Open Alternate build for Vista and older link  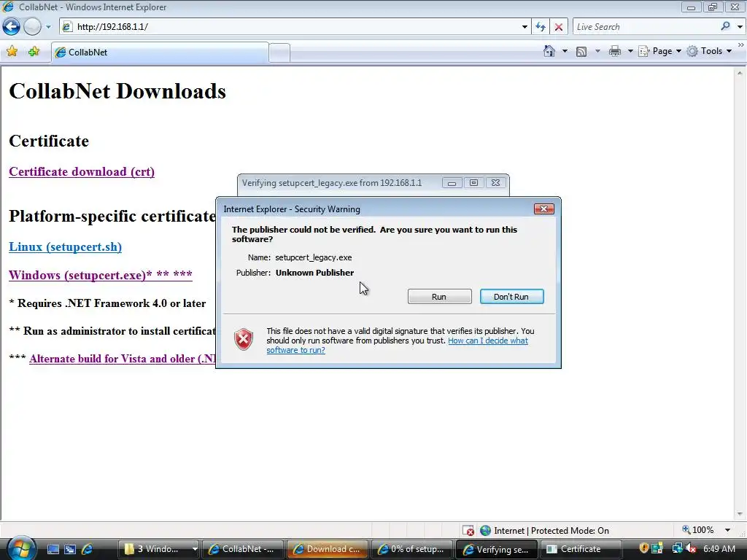click(x=122, y=359)
